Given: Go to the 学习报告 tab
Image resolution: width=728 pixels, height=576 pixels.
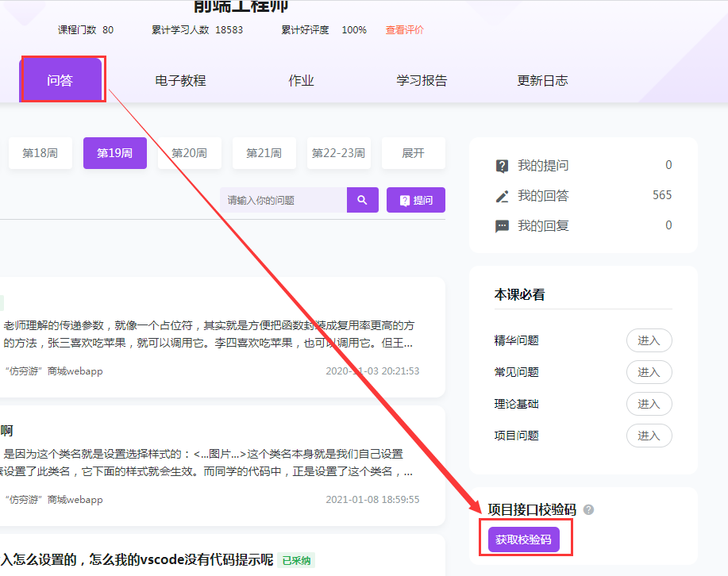Looking at the screenshot, I should click(x=422, y=80).
